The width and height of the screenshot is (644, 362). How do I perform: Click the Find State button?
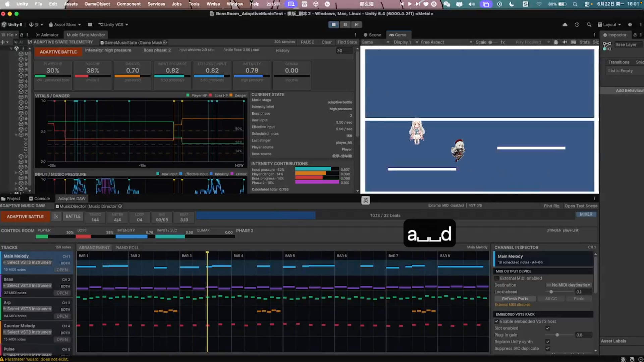coord(347,42)
